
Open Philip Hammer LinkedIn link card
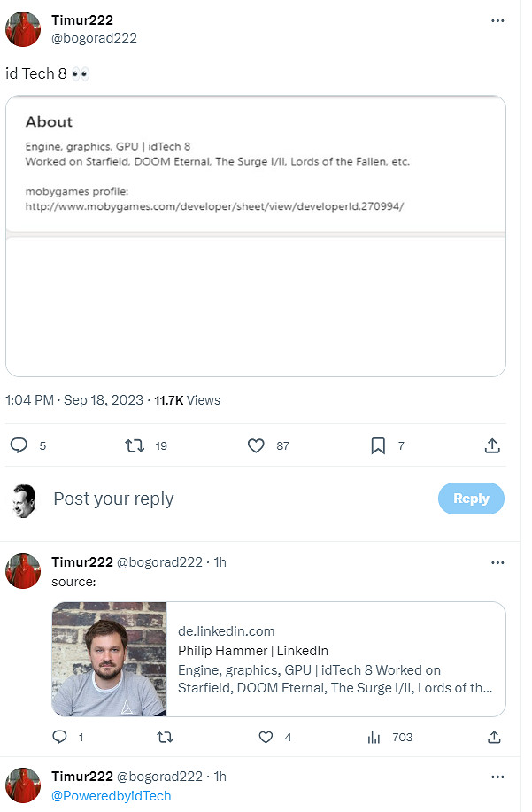tap(279, 659)
